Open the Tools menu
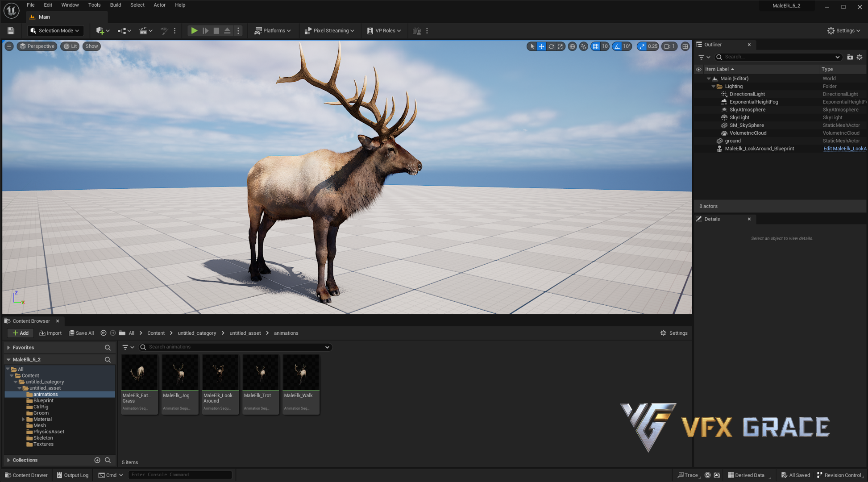Viewport: 868px width, 482px height. 94,5
